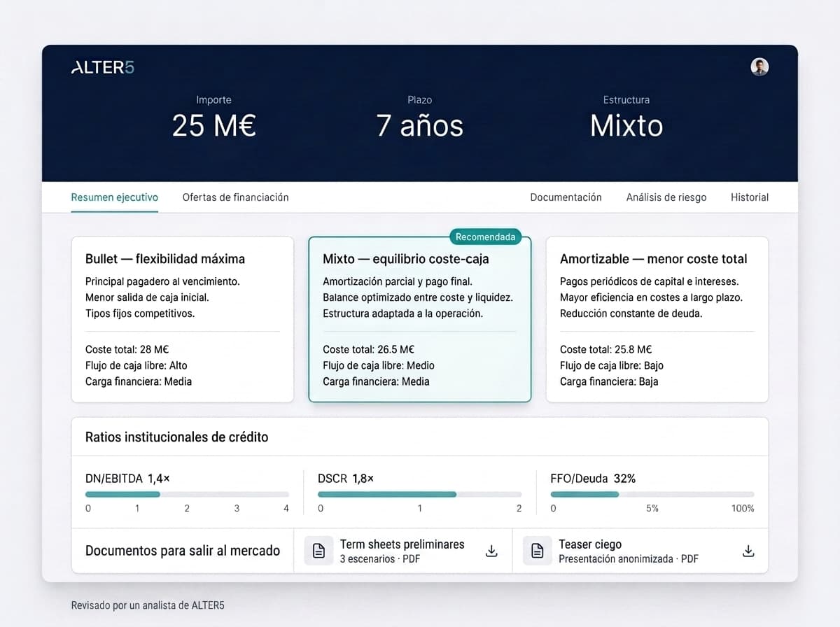Open the Term sheets preliminares title
The width and height of the screenshot is (840, 627).
click(x=402, y=544)
